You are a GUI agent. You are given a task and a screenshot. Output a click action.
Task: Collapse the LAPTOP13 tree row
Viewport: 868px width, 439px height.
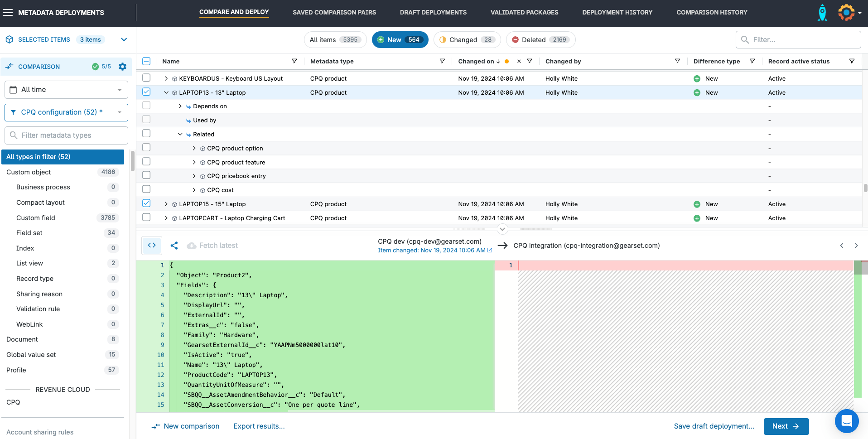click(166, 92)
